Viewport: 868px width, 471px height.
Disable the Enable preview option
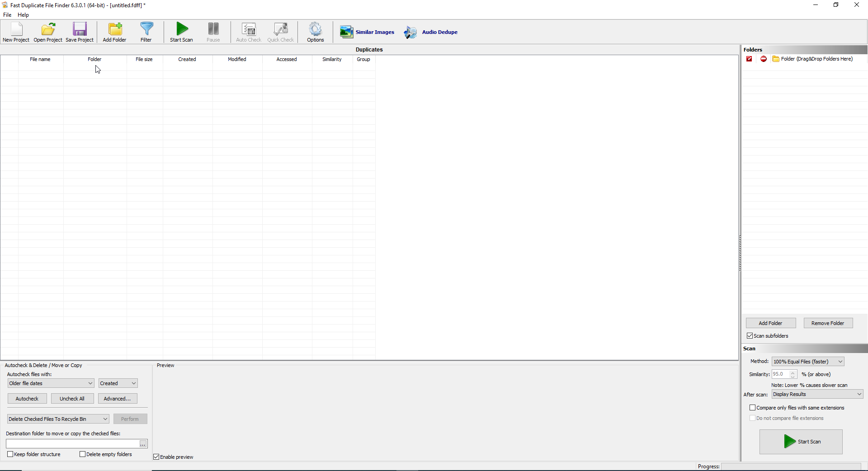coord(156,457)
